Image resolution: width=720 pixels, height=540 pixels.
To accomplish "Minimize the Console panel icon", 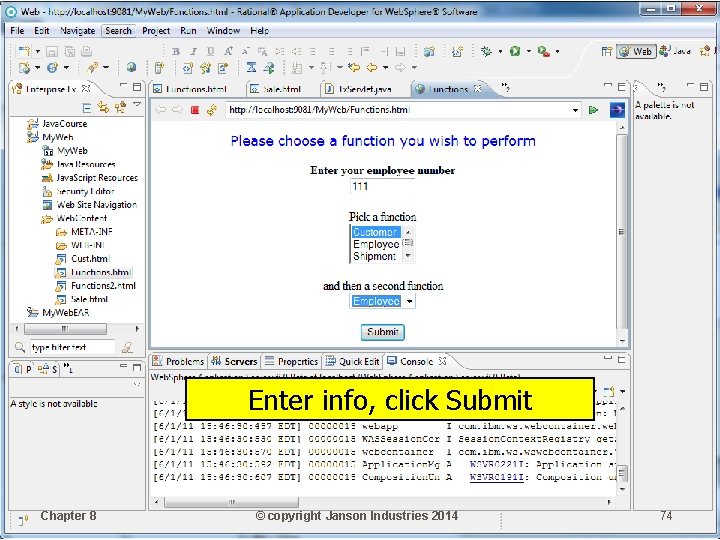I will (x=608, y=359).
